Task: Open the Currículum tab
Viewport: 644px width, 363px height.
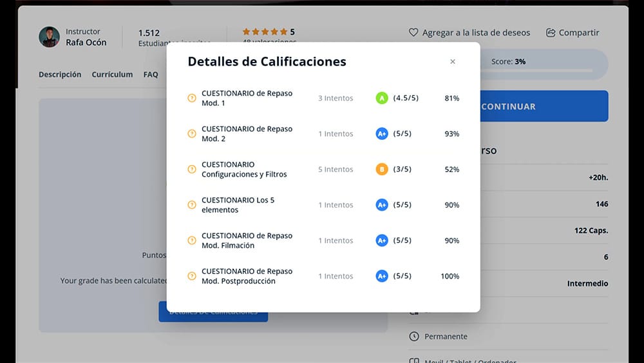Action: click(112, 74)
